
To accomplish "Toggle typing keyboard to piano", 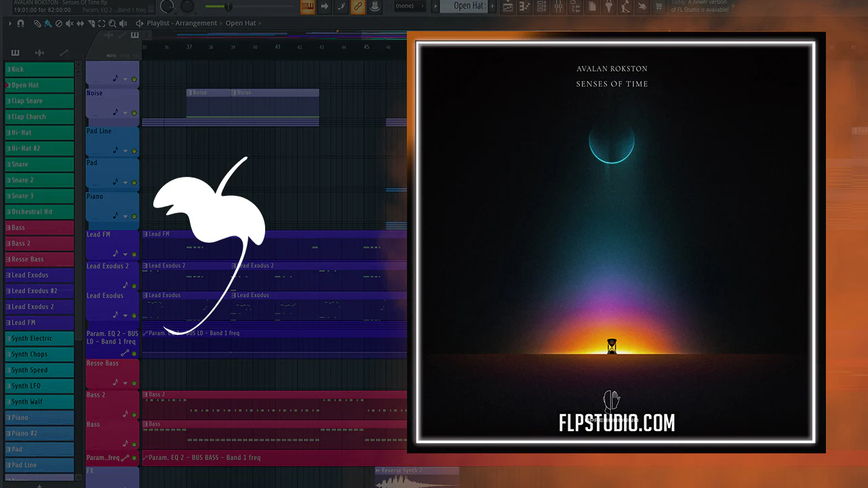I will click(307, 7).
